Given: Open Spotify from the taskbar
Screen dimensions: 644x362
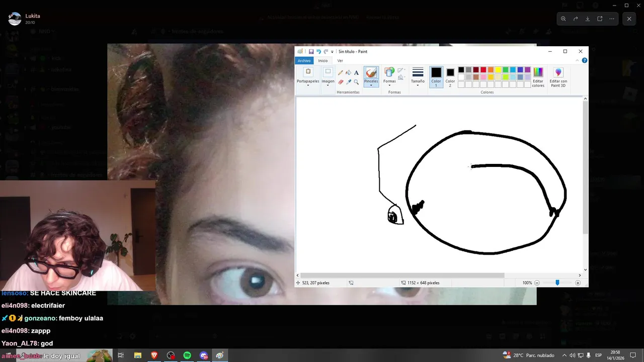Looking at the screenshot, I should 187,355.
